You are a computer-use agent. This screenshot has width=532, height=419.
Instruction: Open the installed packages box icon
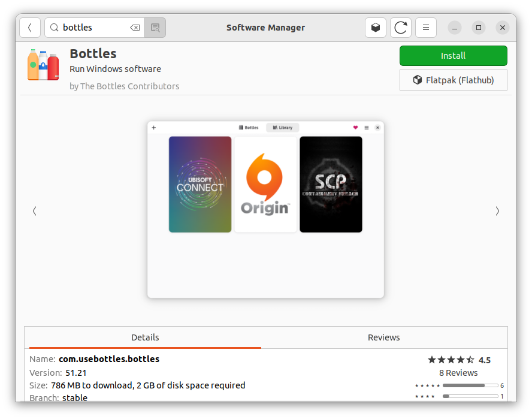tap(375, 28)
